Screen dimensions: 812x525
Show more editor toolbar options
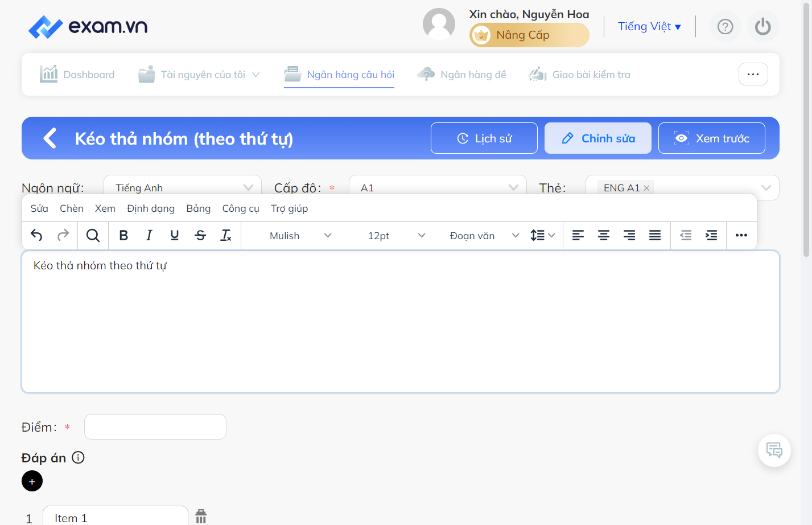point(741,235)
